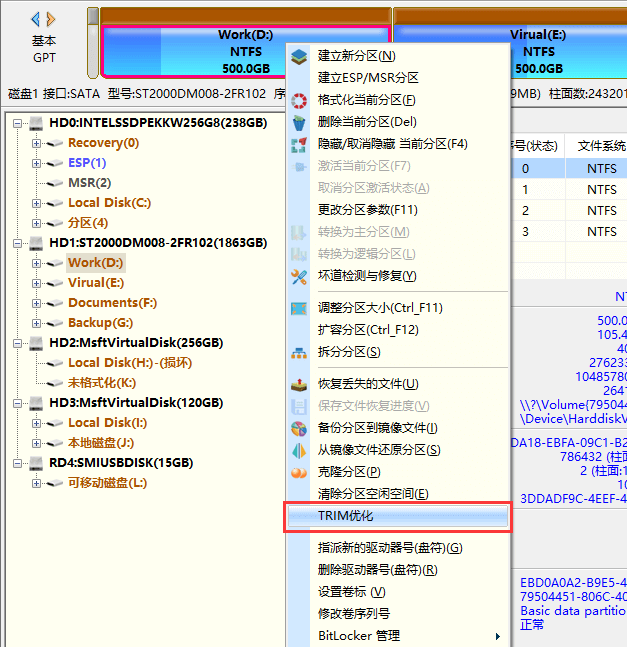The height and width of the screenshot is (647, 627).
Task: Collapse the HD1 ST2000DM008 disk node
Action: point(17,243)
